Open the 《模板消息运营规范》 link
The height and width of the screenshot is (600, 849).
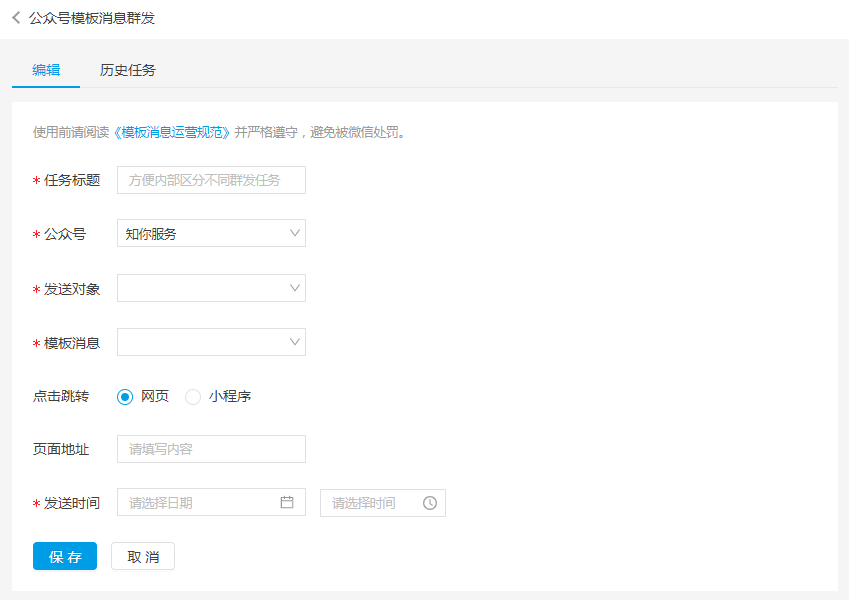point(172,132)
